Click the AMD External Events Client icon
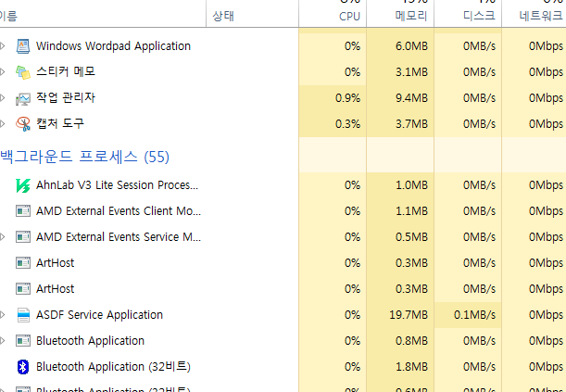This screenshot has height=392, width=566. pos(23,211)
